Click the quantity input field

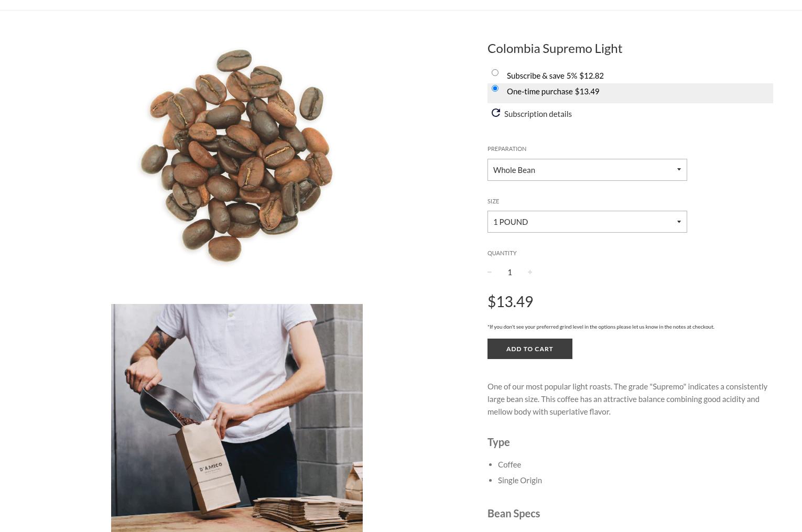510,272
